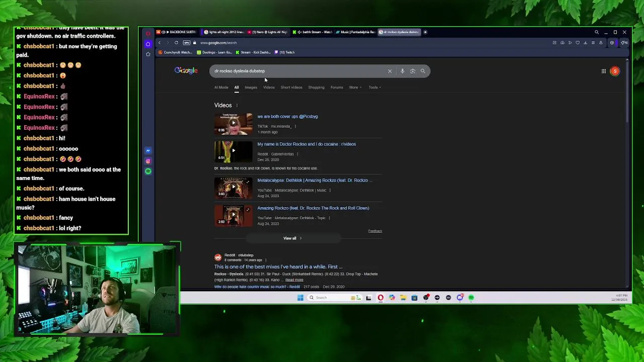
Task: Open the 'we are both cover ups' TikTok result
Action: click(287, 117)
